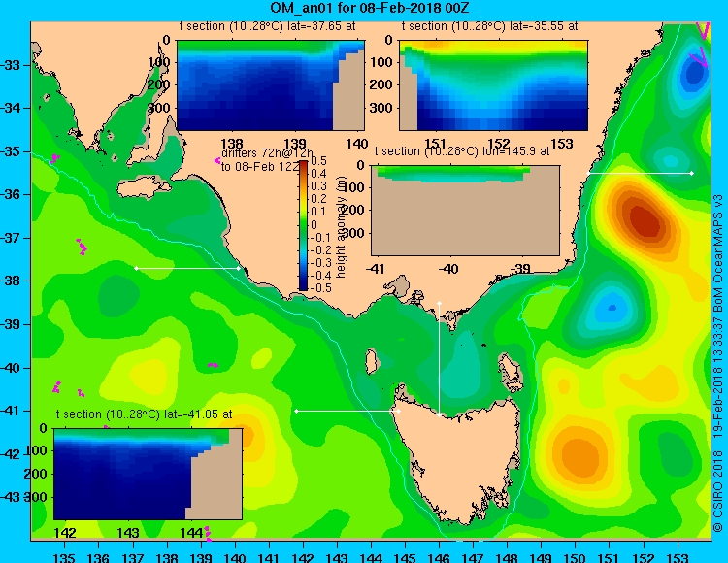Click the "t section (10..28°C) lat=-41.05 at" heading
This screenshot has height=563, width=728.
(144, 414)
